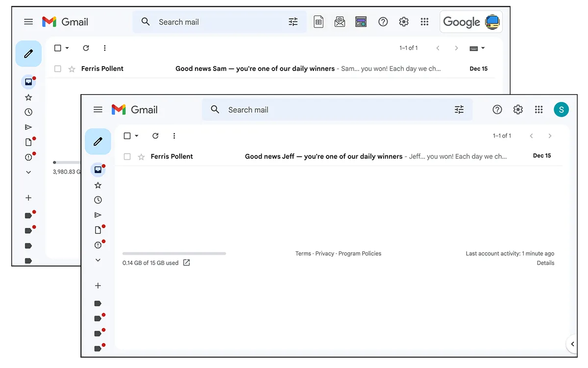
Task: Open Settings gear in Sam's back window
Action: coord(404,22)
